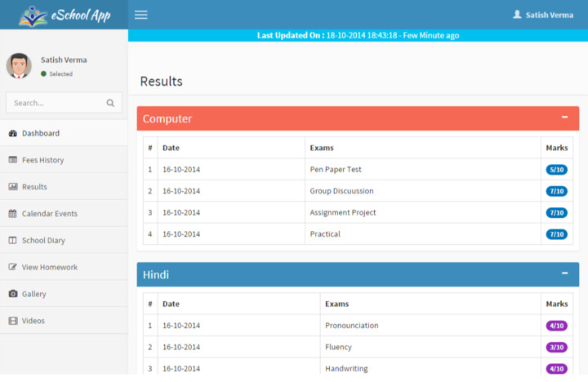Screen dimensions: 588x382
Task: Open School Diary menu item
Action: (64, 240)
